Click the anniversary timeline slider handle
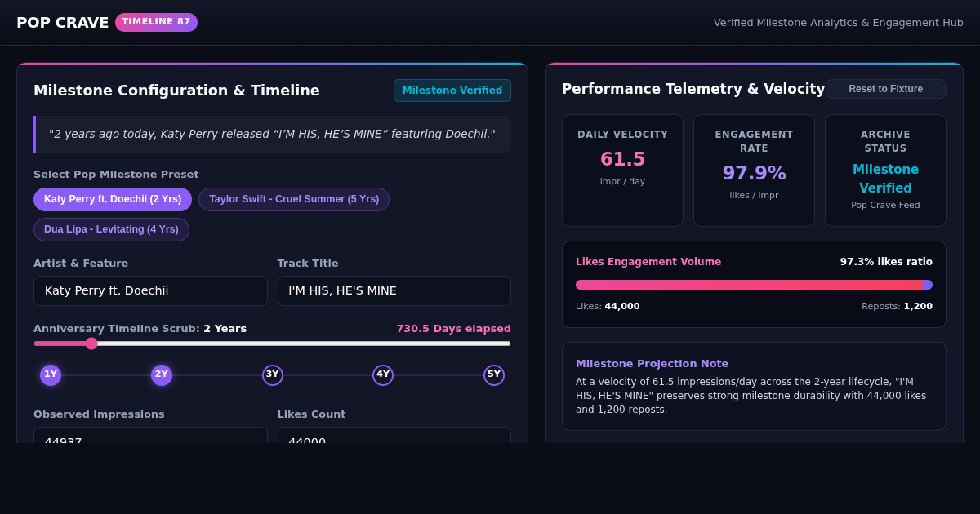The width and height of the screenshot is (980, 514). pos(91,343)
